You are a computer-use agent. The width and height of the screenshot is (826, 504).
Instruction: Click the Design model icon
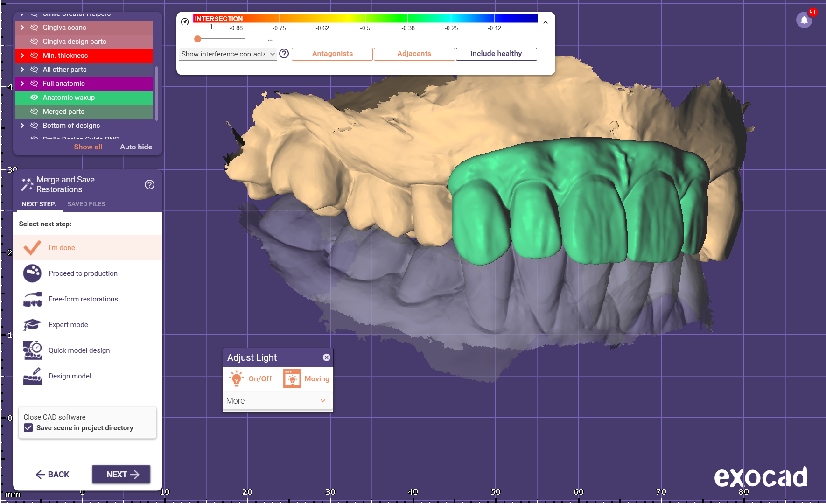32,376
